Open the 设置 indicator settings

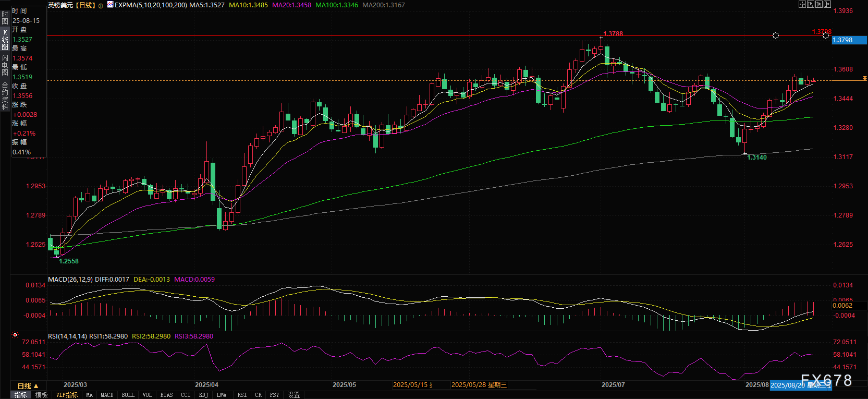pos(294,395)
